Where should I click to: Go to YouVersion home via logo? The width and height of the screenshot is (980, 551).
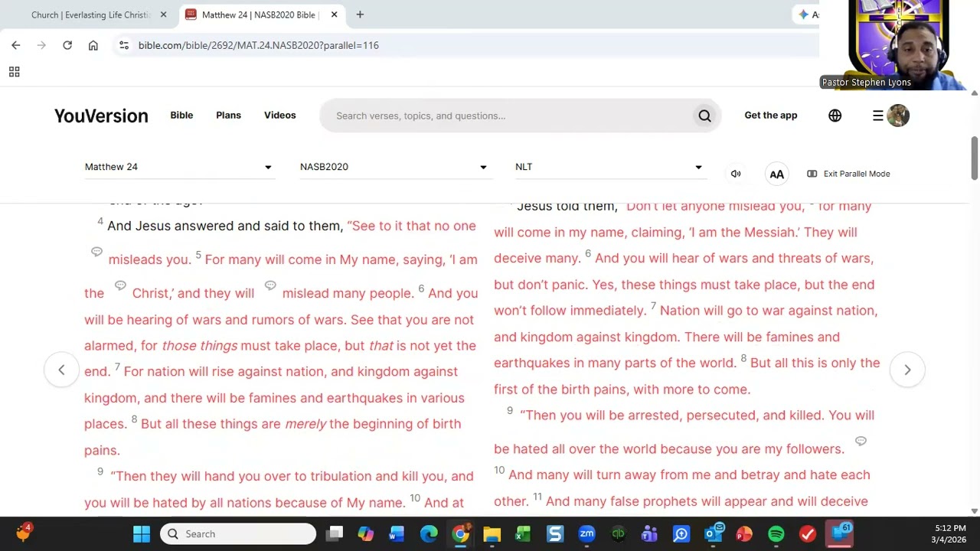pos(101,116)
